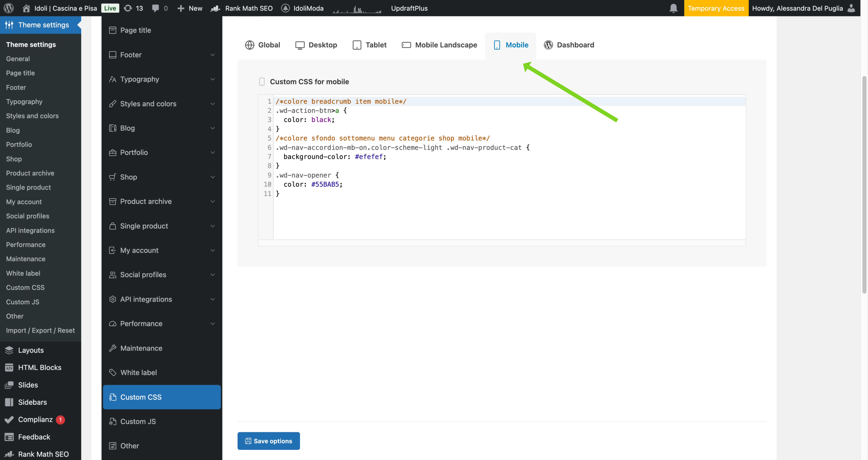Viewport: 868px width, 460px height.
Task: Click the WordPress logo in admin bar
Action: click(x=9, y=8)
